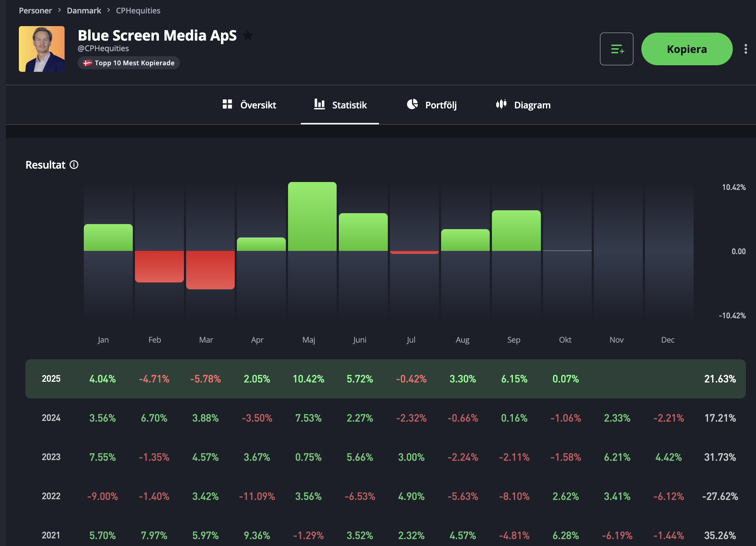Click the Översikt grid icon
Screen dimensions: 756x546
[227, 104]
